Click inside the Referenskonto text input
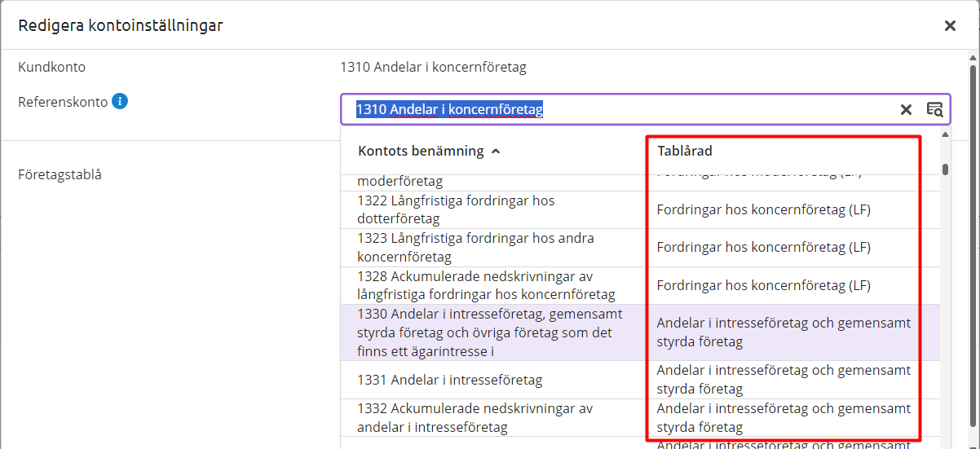This screenshot has height=449, width=980. pyautogui.click(x=620, y=110)
